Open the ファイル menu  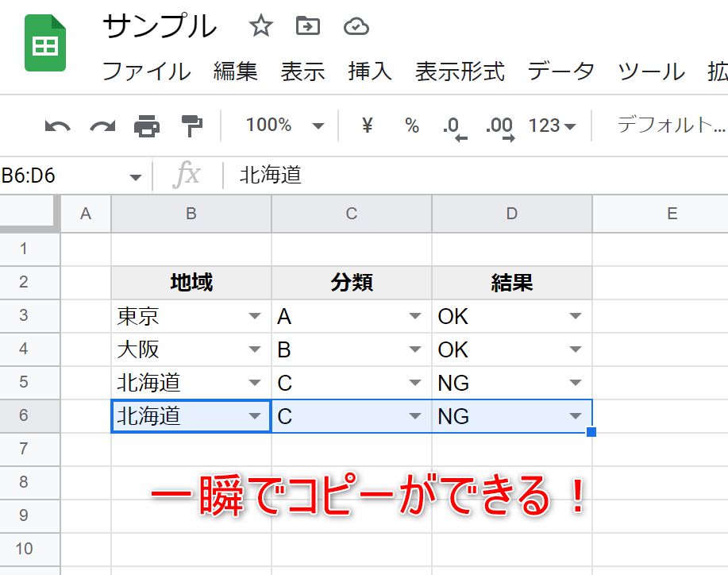pyautogui.click(x=146, y=71)
